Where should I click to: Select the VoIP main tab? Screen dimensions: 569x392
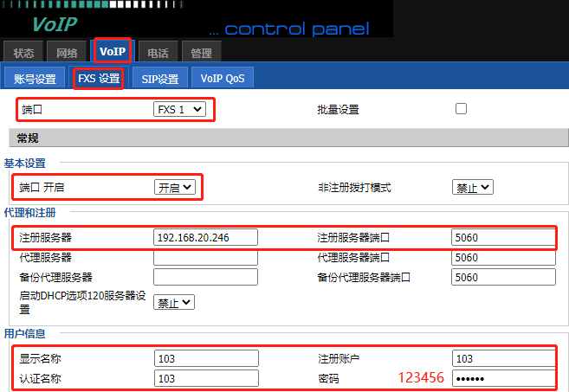pyautogui.click(x=112, y=51)
